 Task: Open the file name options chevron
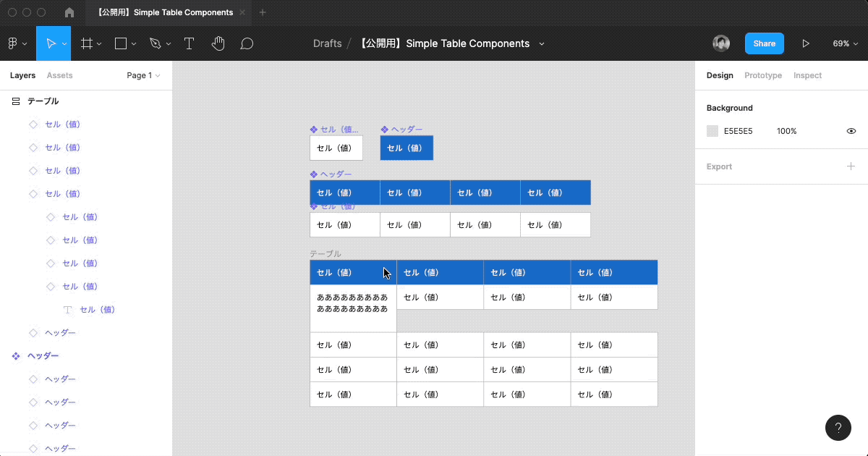click(541, 43)
